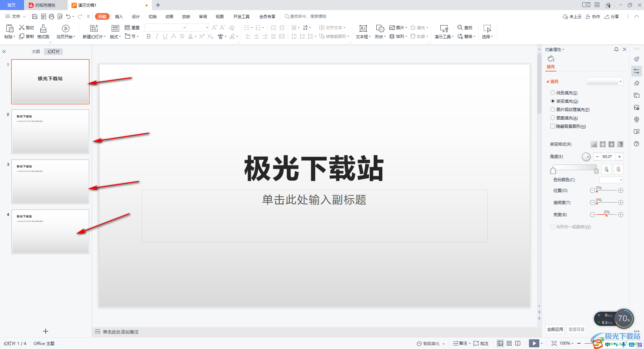Click the New Slide icon
The width and height of the screenshot is (644, 349).
tap(94, 28)
